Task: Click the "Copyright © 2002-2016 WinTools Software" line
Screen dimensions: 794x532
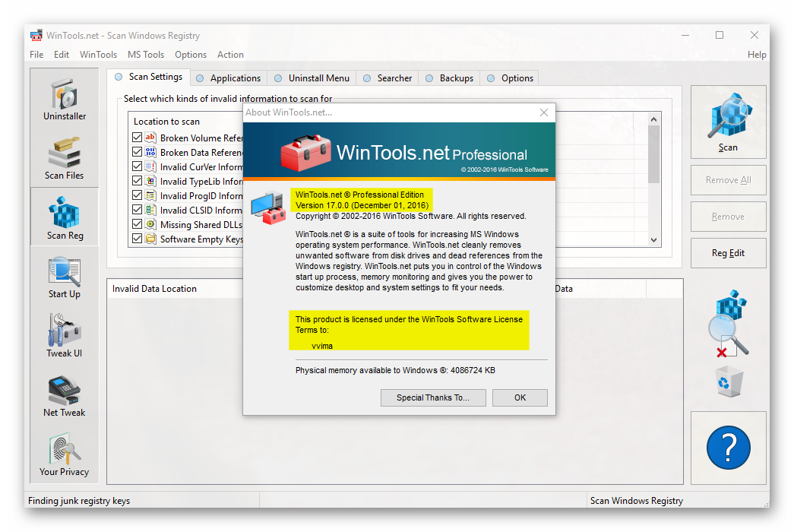Action: click(x=410, y=216)
